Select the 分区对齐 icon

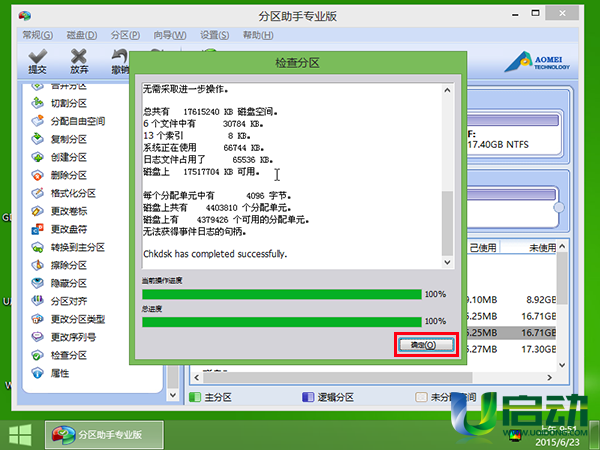pyautogui.click(x=38, y=301)
